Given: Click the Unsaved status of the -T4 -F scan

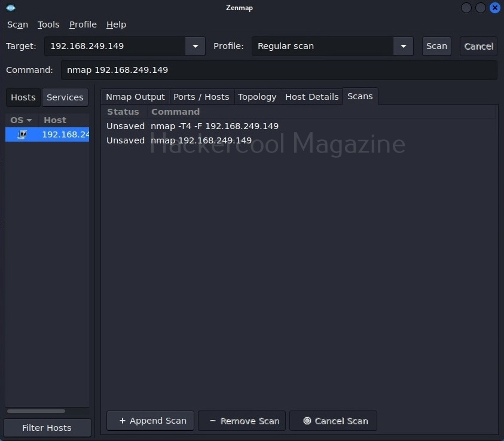Looking at the screenshot, I should 126,126.
